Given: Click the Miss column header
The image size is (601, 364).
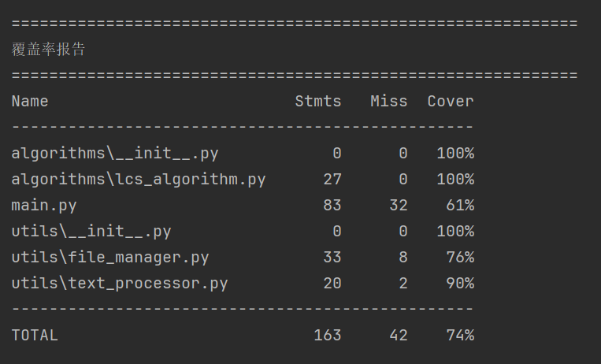Looking at the screenshot, I should pos(389,101).
